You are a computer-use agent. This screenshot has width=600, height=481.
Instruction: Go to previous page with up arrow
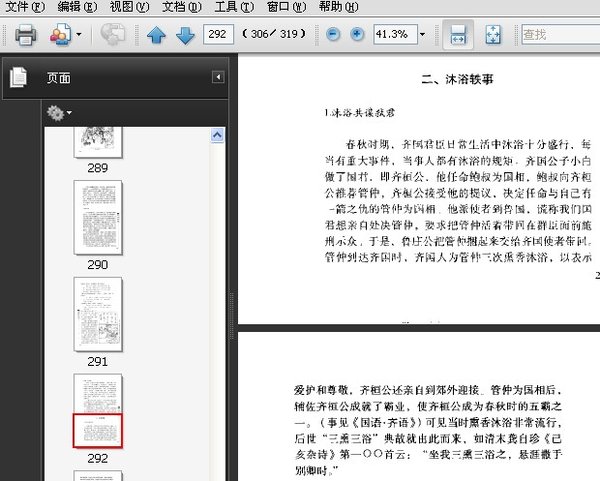tap(156, 35)
